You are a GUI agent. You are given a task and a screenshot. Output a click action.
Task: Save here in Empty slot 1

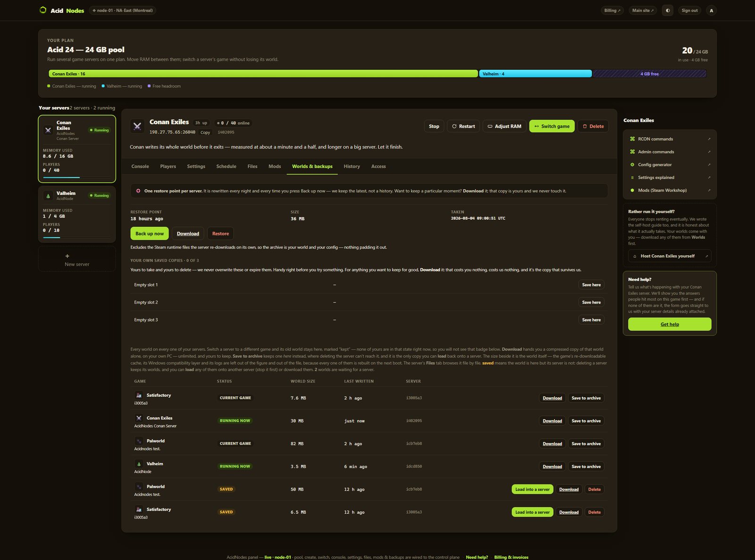pyautogui.click(x=591, y=285)
